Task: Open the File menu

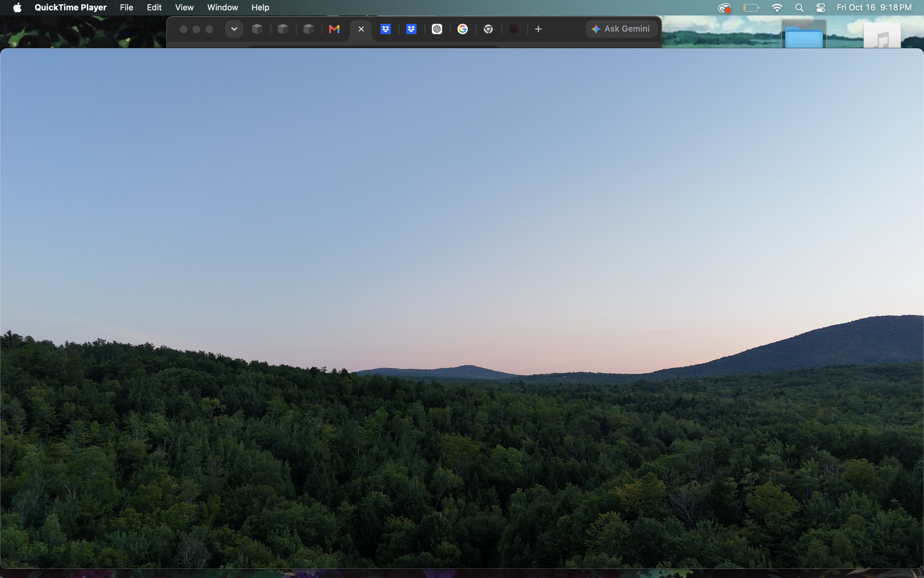Action: click(x=126, y=8)
